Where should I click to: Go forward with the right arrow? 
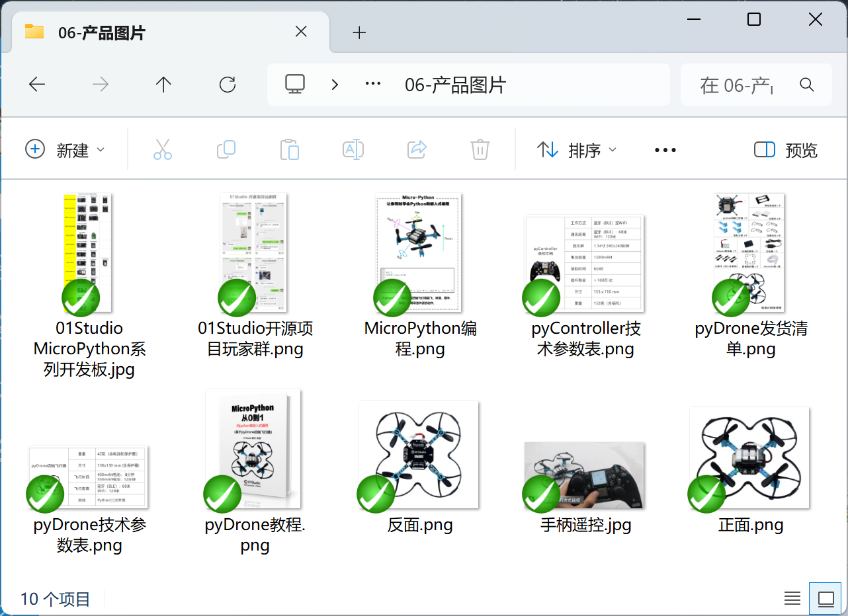coord(101,84)
